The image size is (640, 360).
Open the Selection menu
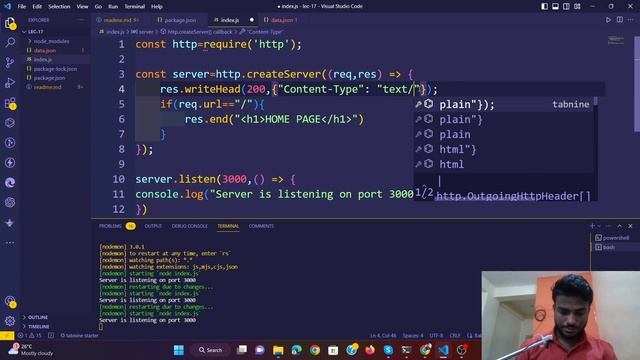click(x=59, y=7)
